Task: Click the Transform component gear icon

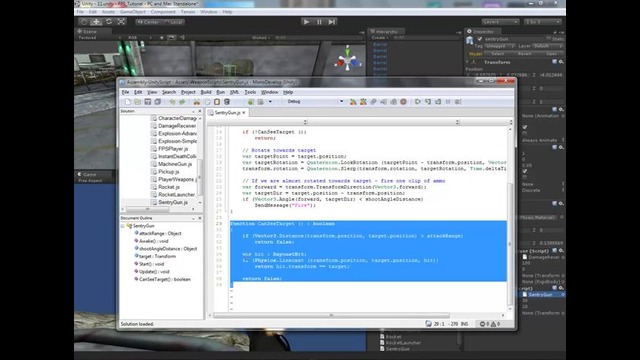Action: click(561, 62)
